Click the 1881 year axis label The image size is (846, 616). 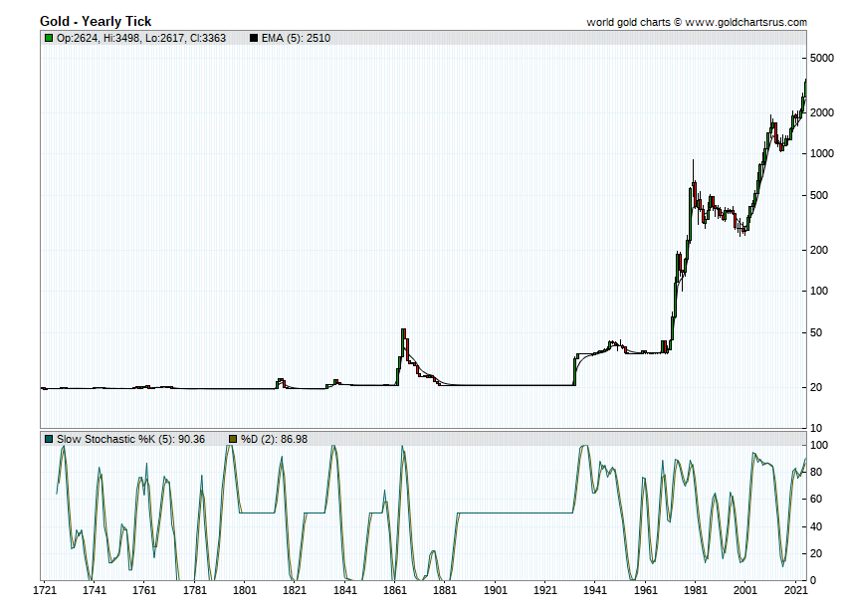coord(445,589)
